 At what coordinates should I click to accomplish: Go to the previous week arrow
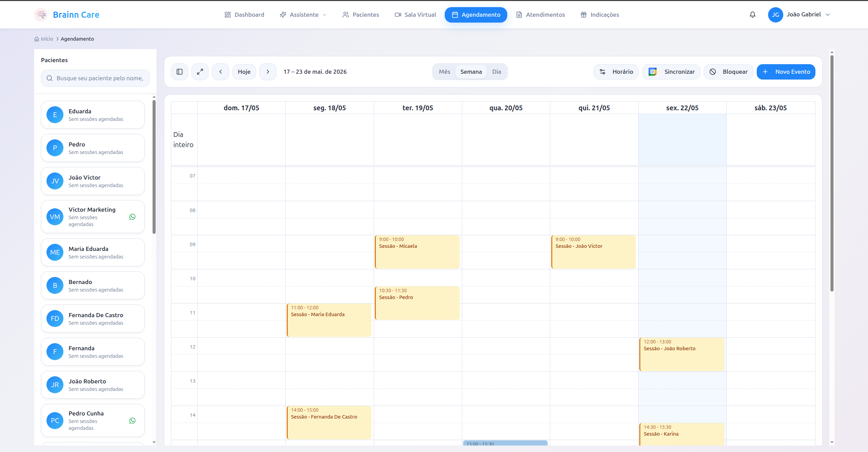pos(220,72)
